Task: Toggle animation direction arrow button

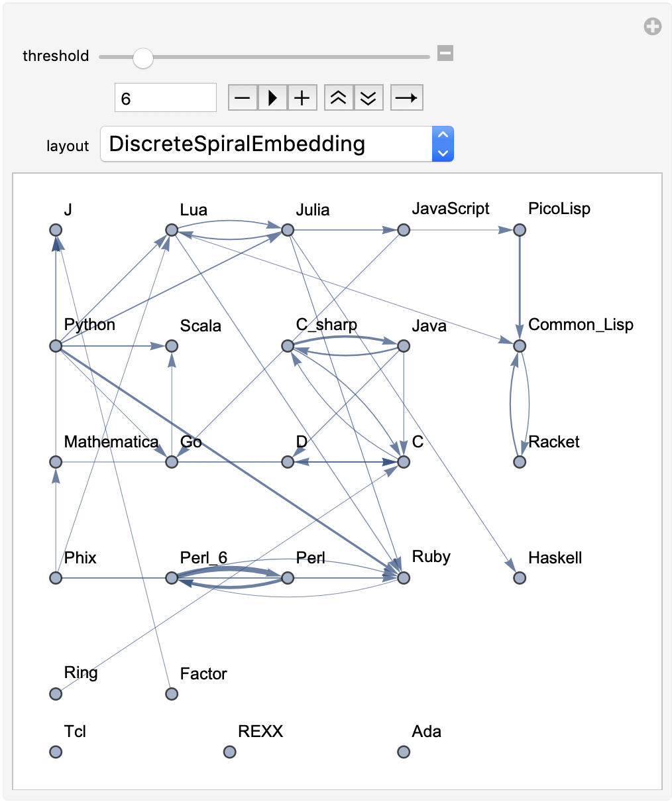Action: click(406, 98)
